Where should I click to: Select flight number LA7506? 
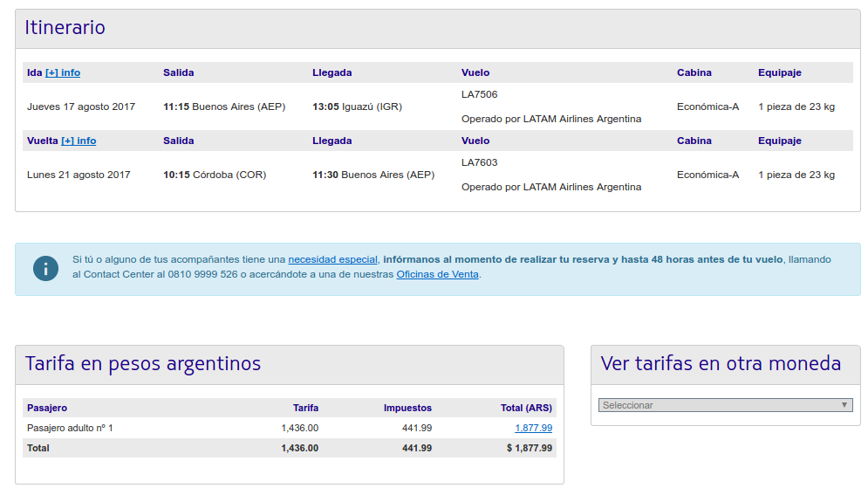[x=480, y=94]
